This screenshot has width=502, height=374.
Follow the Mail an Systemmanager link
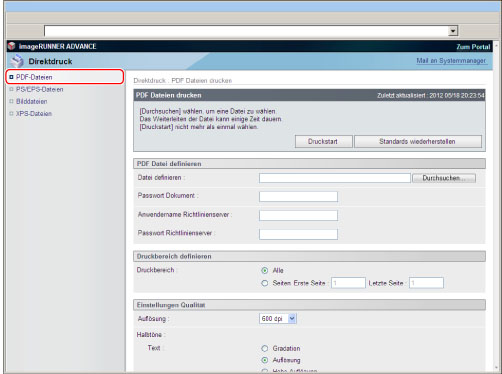(x=451, y=61)
